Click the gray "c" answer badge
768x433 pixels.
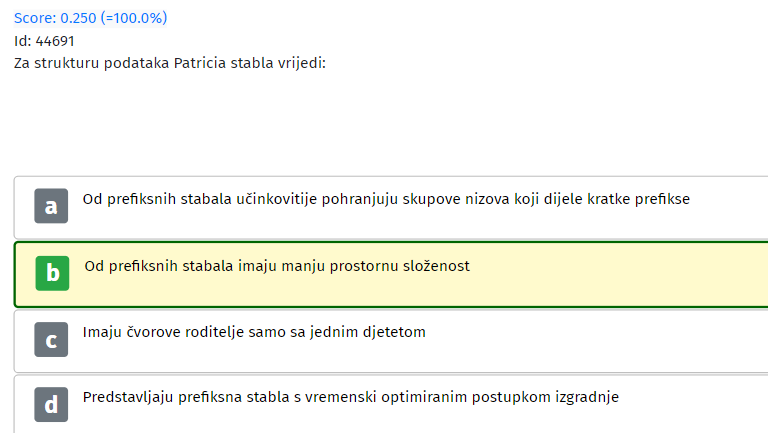tap(51, 339)
